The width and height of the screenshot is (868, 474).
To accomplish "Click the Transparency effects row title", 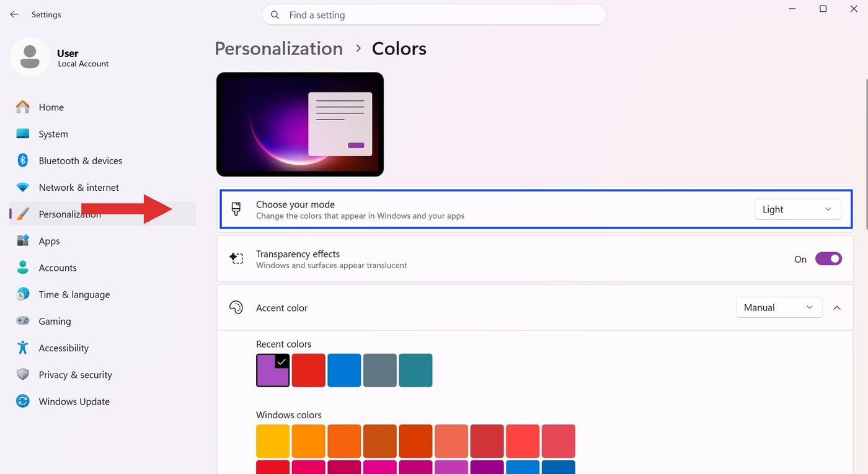I will 298,254.
